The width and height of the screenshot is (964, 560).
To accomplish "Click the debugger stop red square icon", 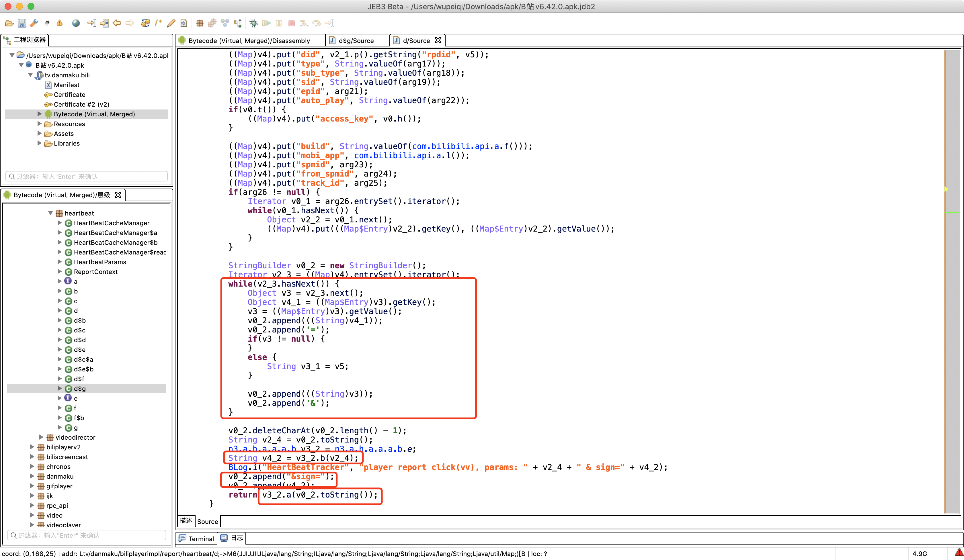I will [292, 23].
